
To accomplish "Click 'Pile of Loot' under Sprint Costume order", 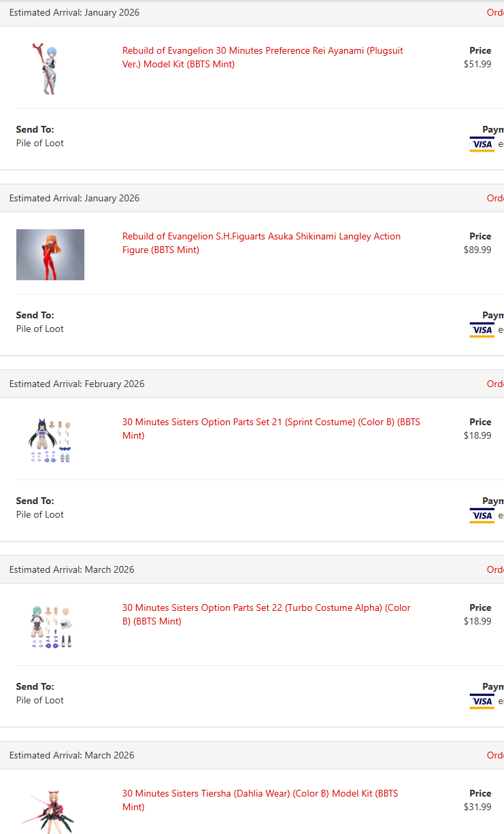I will coord(40,514).
